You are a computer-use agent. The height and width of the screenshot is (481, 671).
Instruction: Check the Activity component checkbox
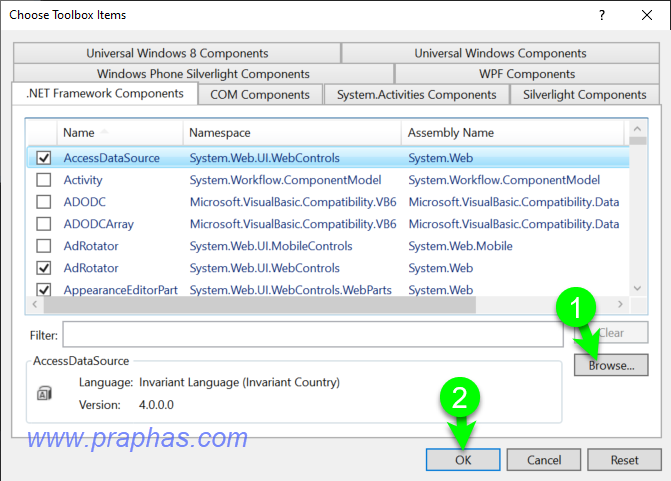point(44,180)
